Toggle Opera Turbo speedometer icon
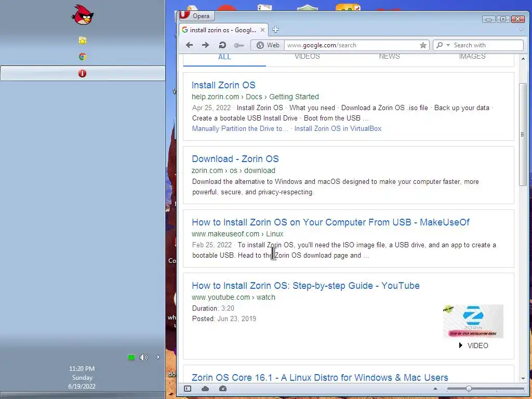The width and height of the screenshot is (532, 399). [x=223, y=389]
